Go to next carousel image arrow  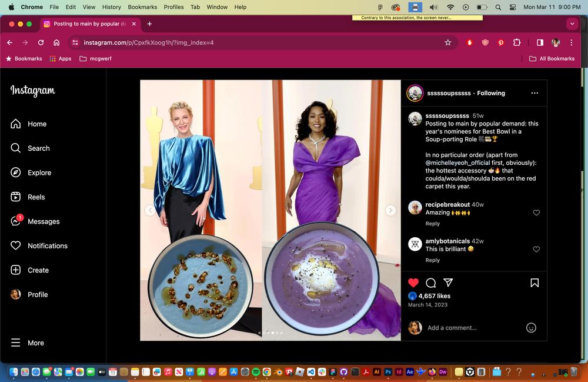coord(390,210)
